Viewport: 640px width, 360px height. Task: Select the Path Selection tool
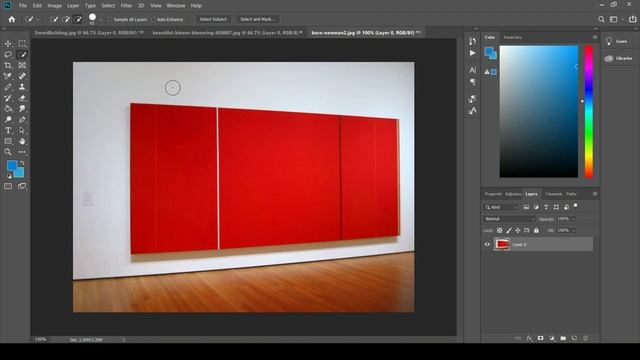[x=22, y=130]
